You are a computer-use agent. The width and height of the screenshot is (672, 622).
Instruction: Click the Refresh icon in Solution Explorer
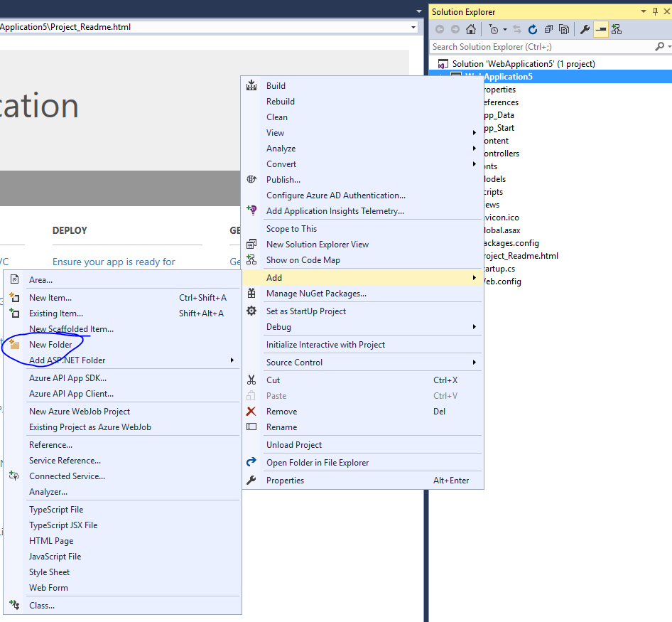(x=532, y=28)
